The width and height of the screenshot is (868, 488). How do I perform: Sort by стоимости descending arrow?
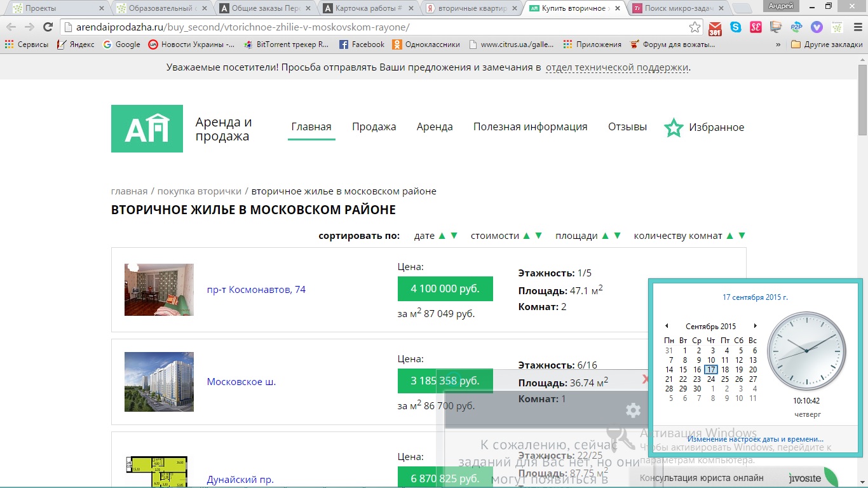click(538, 236)
